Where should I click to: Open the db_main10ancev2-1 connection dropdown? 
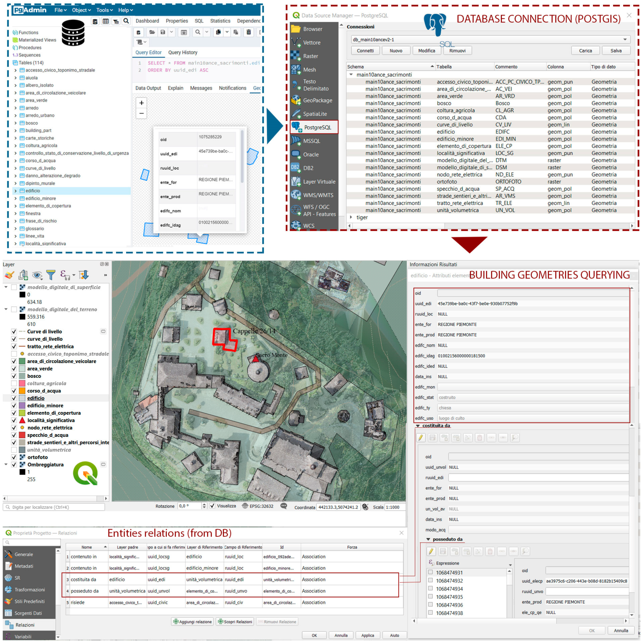[x=625, y=39]
